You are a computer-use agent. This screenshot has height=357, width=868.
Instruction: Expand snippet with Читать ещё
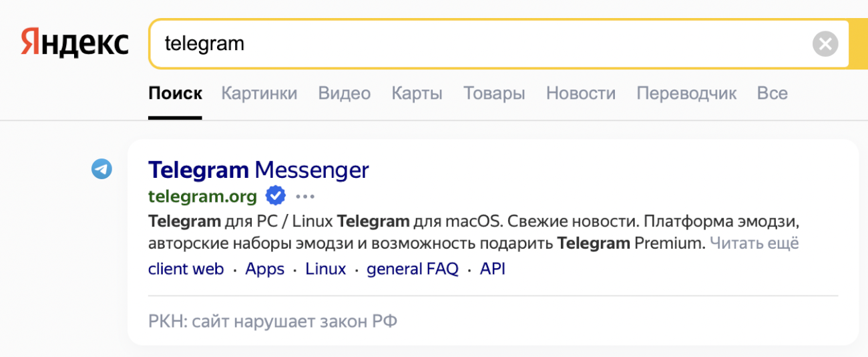tap(754, 243)
